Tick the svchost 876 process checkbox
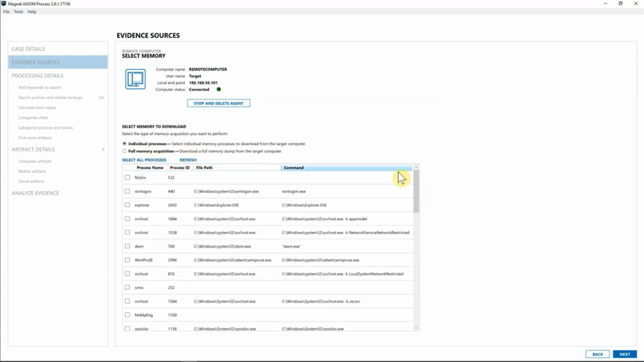 (x=127, y=274)
